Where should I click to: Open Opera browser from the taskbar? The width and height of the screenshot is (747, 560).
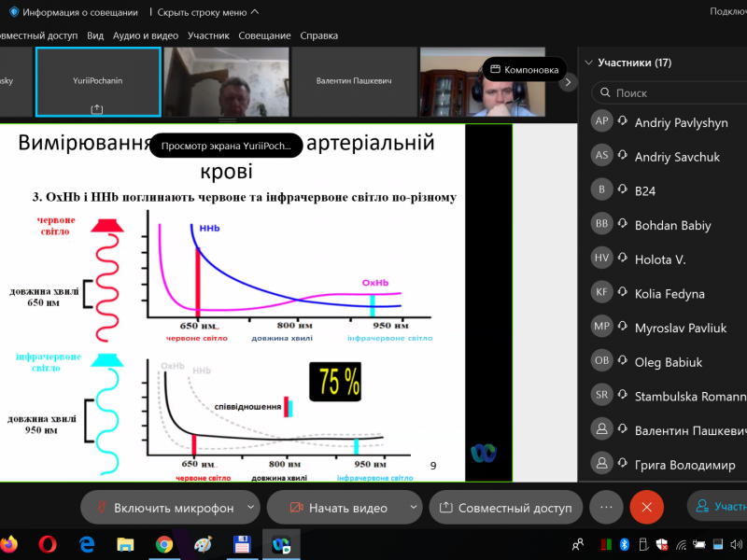pyautogui.click(x=48, y=544)
